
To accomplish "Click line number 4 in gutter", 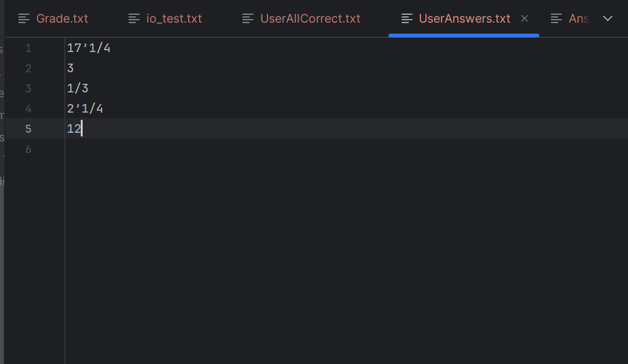I will pyautogui.click(x=28, y=109).
